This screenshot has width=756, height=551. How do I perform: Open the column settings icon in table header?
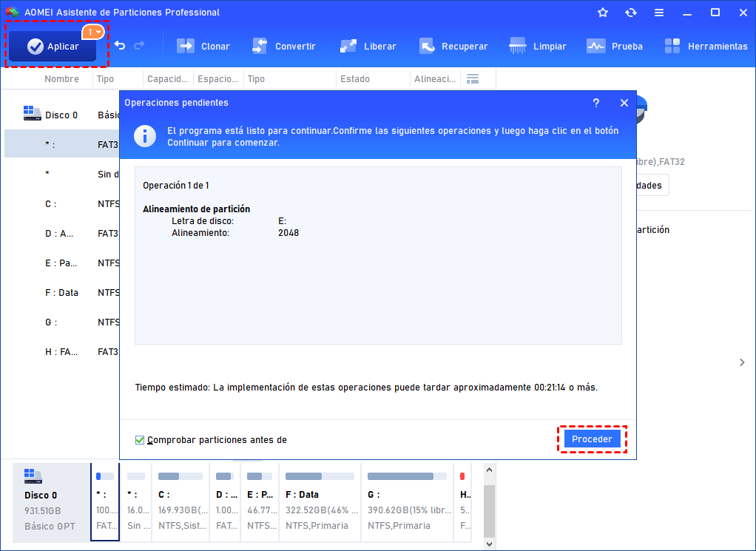click(x=473, y=79)
